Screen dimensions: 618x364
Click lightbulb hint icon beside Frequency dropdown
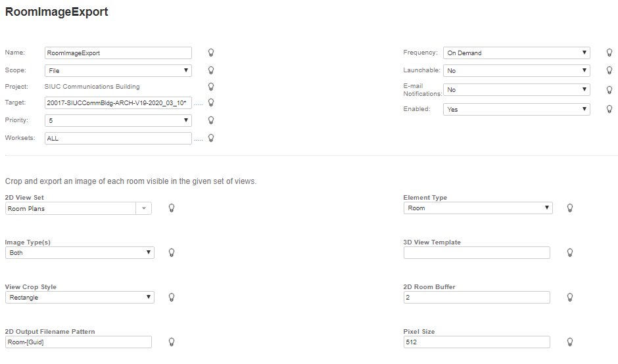click(x=609, y=53)
